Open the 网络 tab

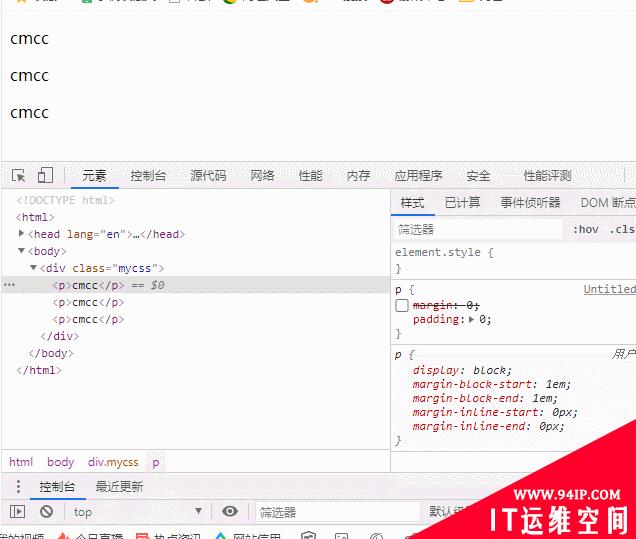pyautogui.click(x=262, y=176)
